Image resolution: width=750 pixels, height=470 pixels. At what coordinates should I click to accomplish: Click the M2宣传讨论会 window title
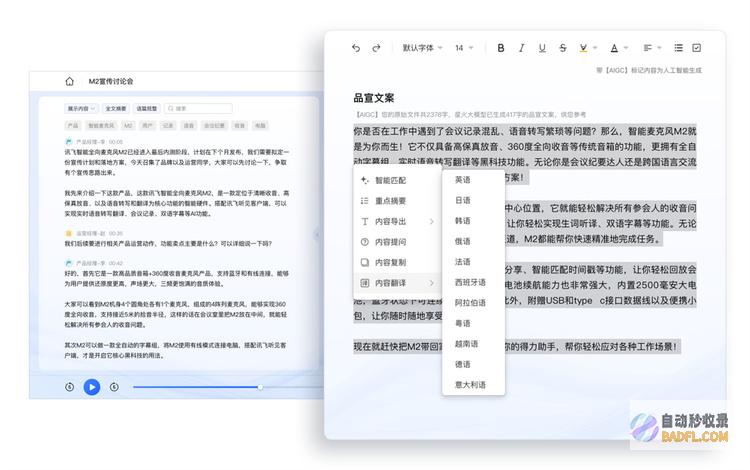(111, 81)
